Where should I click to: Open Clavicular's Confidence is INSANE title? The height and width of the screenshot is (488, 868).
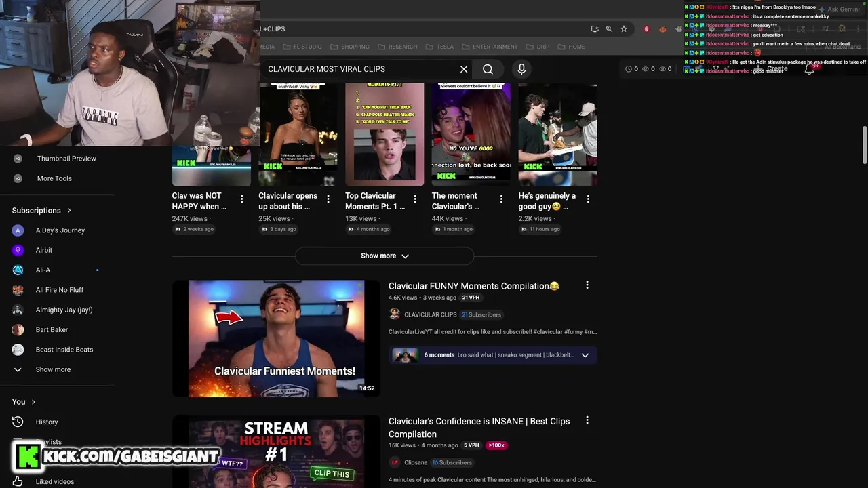[x=479, y=428]
